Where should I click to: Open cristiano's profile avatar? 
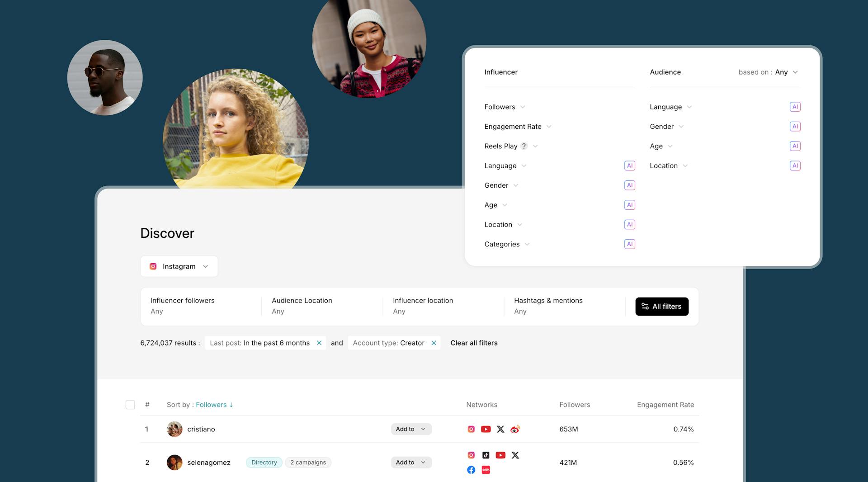pos(175,429)
